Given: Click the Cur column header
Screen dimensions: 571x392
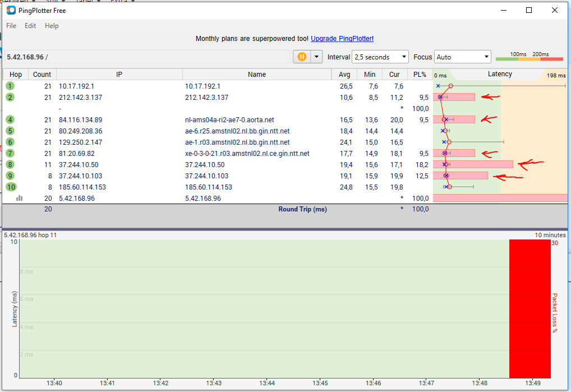Looking at the screenshot, I should tap(394, 74).
